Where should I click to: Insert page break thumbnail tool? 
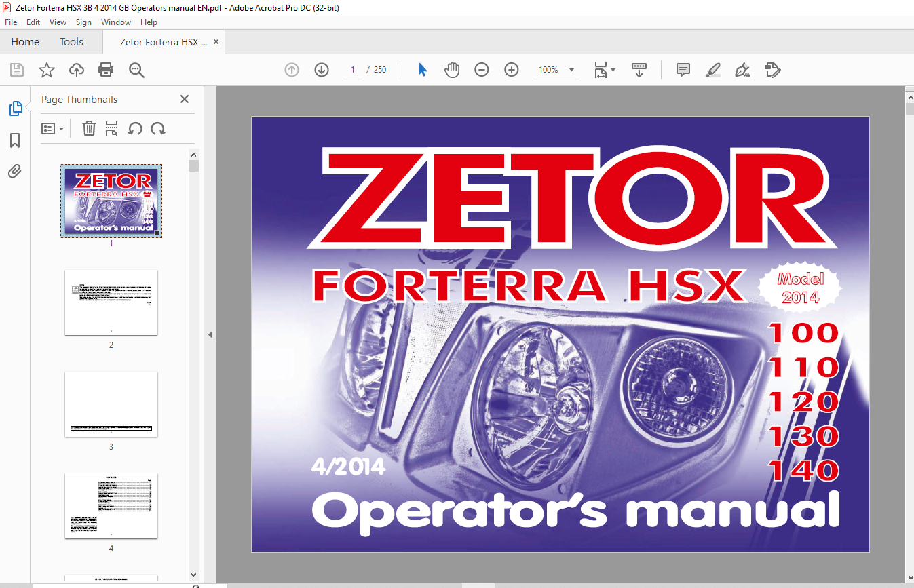(112, 128)
